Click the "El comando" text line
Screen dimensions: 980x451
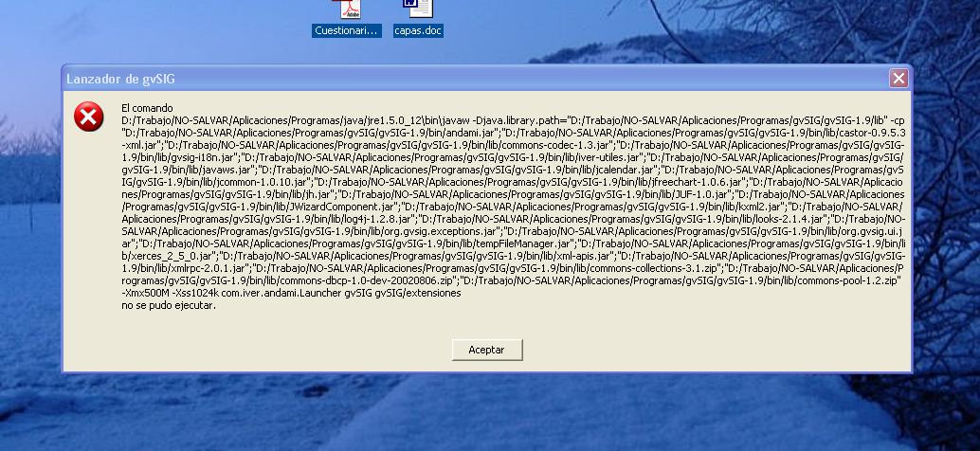coord(147,109)
